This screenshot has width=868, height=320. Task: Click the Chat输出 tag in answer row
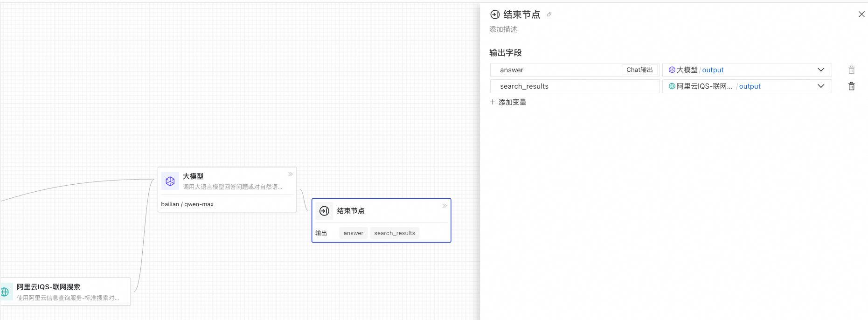(639, 70)
